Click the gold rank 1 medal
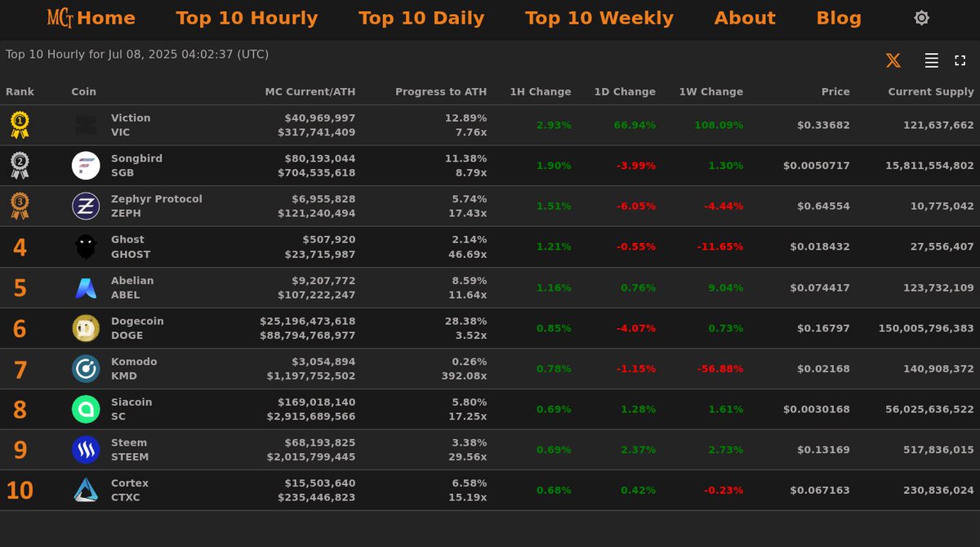 click(20, 125)
